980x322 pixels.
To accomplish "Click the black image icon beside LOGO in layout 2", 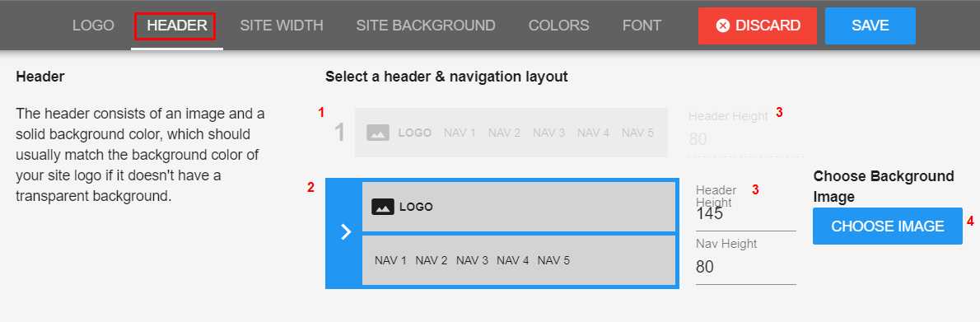I will tap(382, 207).
